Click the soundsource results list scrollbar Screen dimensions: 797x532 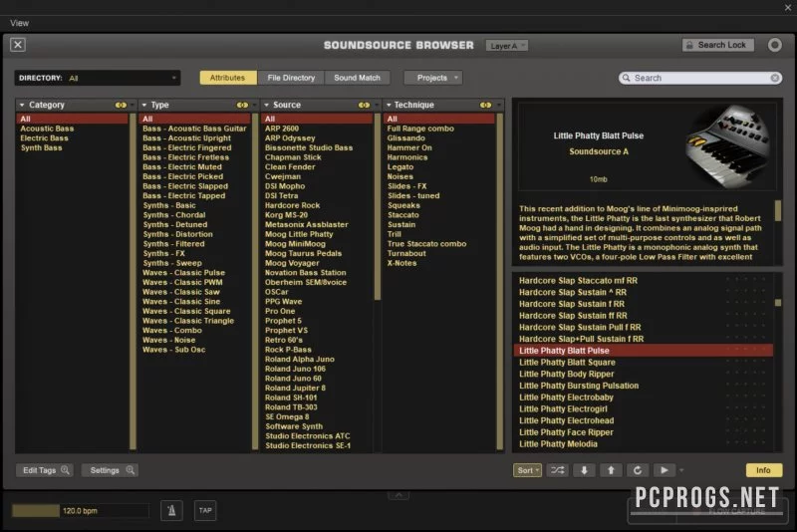click(778, 303)
